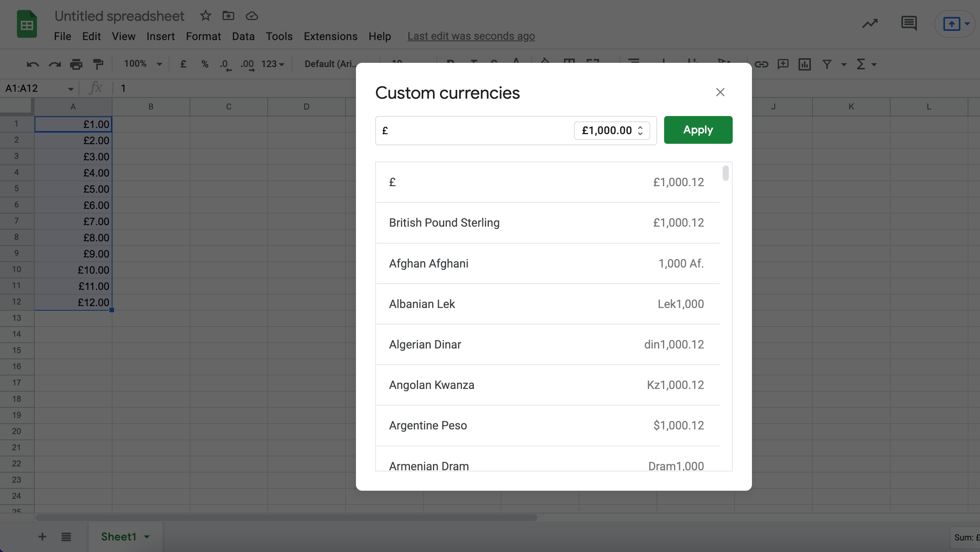Click the Insert link icon

coord(762,64)
